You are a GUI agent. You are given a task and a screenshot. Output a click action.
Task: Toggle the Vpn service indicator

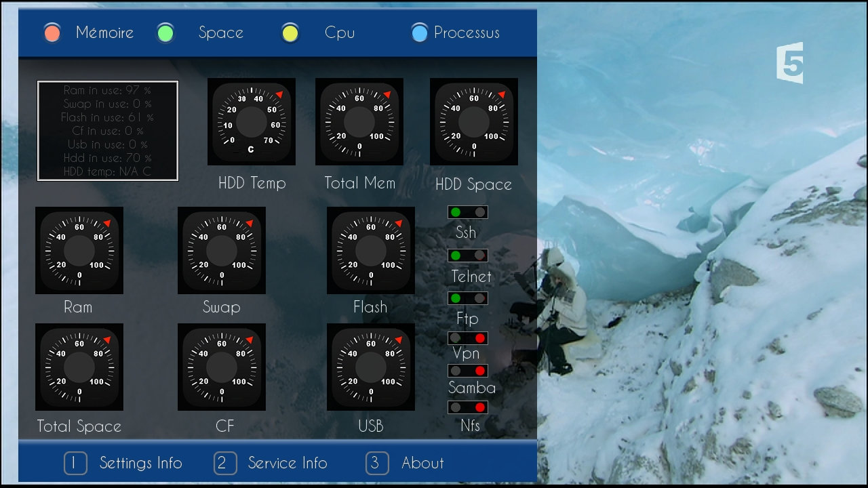click(x=468, y=338)
